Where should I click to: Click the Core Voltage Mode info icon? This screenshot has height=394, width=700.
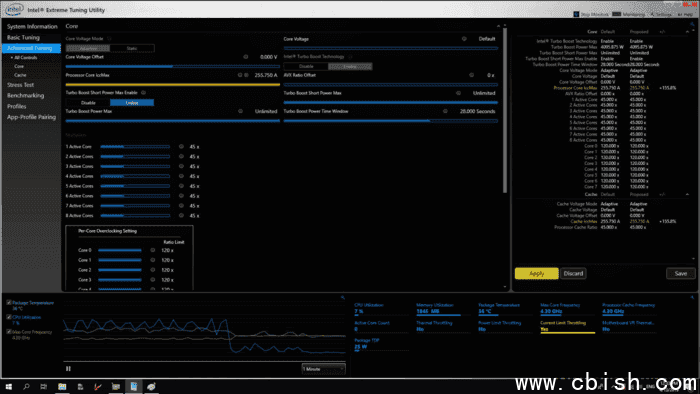[109, 39]
